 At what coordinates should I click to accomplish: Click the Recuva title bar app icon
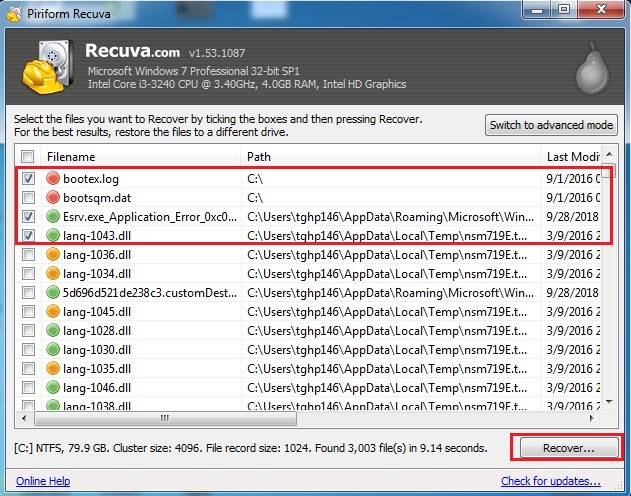pyautogui.click(x=14, y=14)
